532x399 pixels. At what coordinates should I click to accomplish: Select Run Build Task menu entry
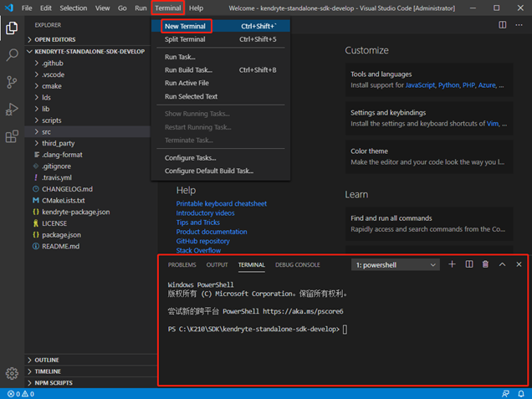pyautogui.click(x=221, y=70)
